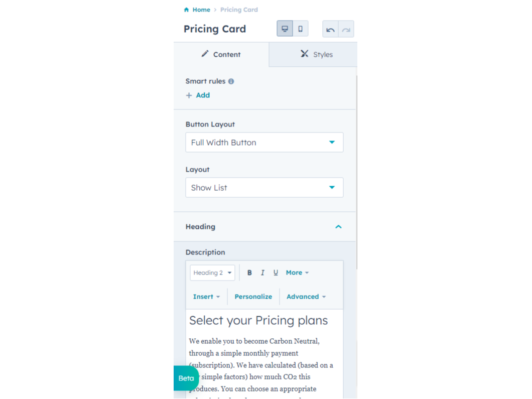Screen dimensions: 532x399
Task: Open the Button Layout dropdown
Action: pyautogui.click(x=264, y=143)
